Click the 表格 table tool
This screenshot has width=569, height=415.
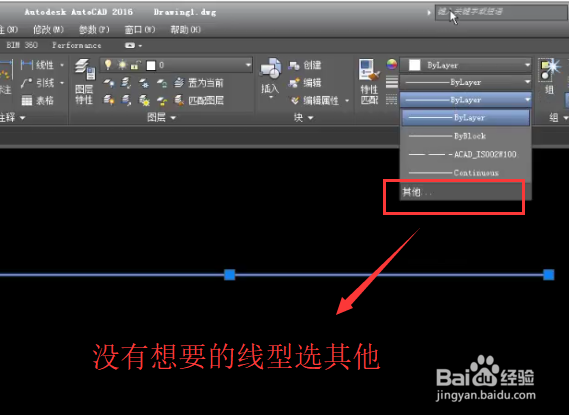pyautogui.click(x=37, y=100)
